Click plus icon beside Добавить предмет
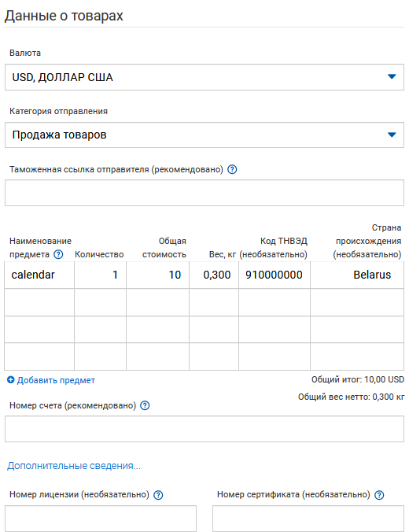Viewport: 409px width, 532px height. [x=11, y=380]
